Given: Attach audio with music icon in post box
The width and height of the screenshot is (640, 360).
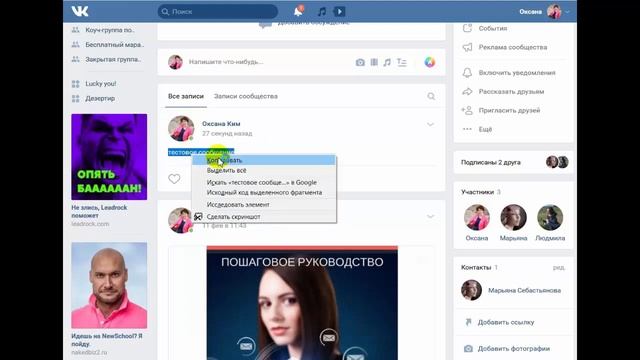Looking at the screenshot, I should click(387, 62).
